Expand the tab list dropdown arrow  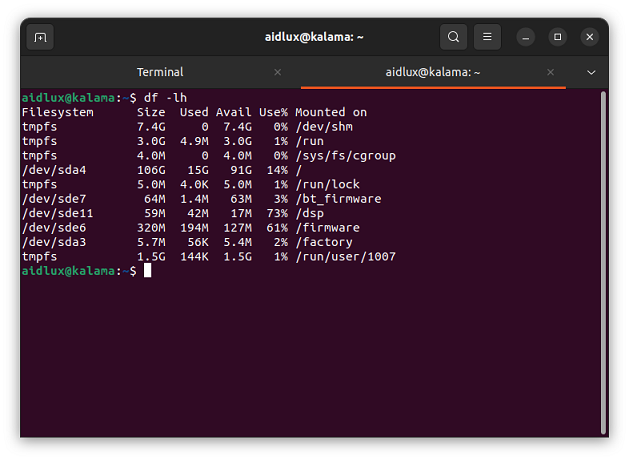click(x=591, y=72)
